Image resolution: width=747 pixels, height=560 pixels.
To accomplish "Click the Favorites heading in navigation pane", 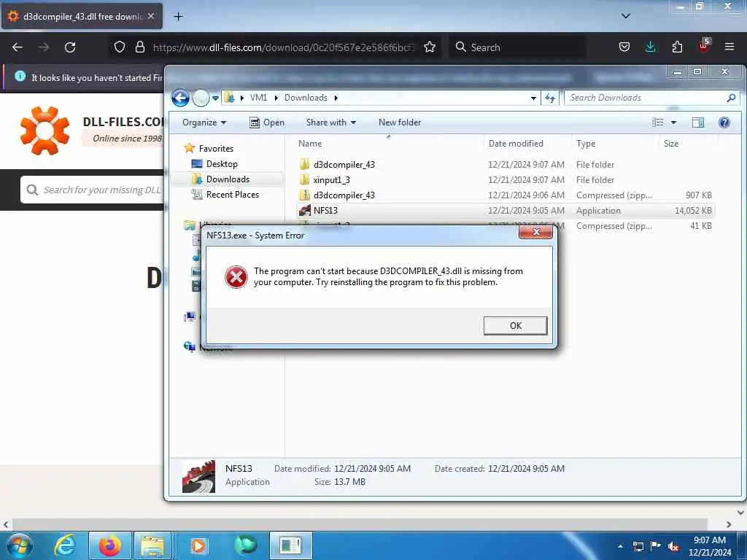I will [216, 149].
